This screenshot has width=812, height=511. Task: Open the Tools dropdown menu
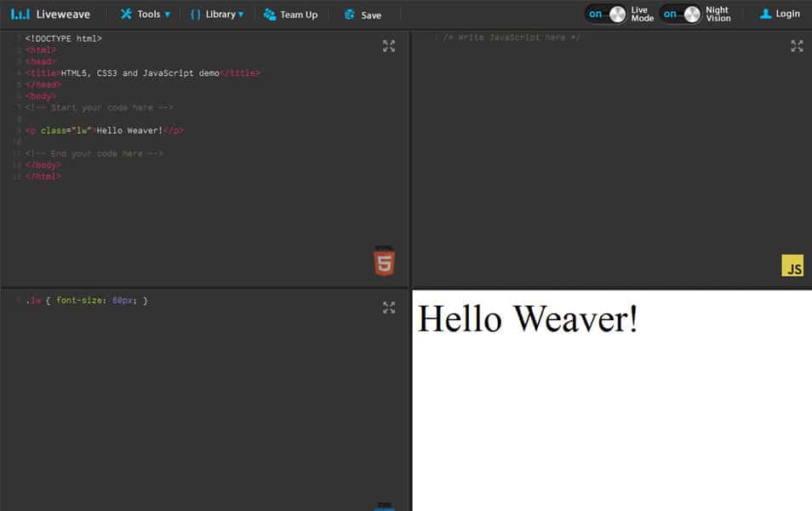tap(145, 14)
